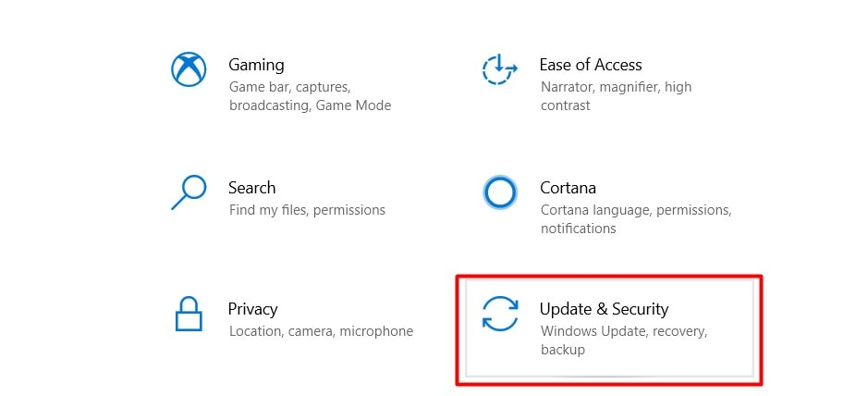Click the word 'backup' under Update & Security

point(562,350)
